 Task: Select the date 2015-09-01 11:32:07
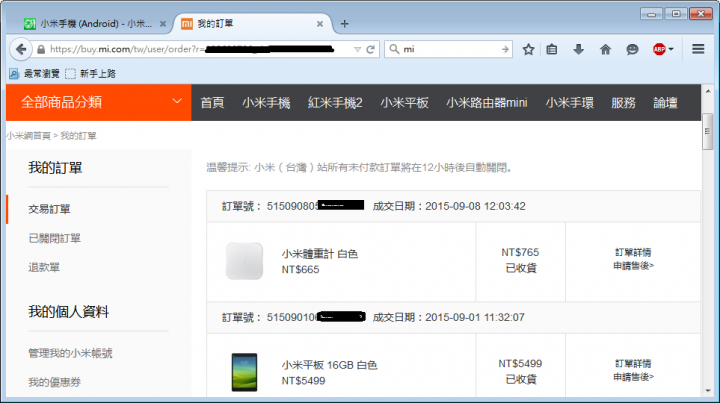point(475,318)
